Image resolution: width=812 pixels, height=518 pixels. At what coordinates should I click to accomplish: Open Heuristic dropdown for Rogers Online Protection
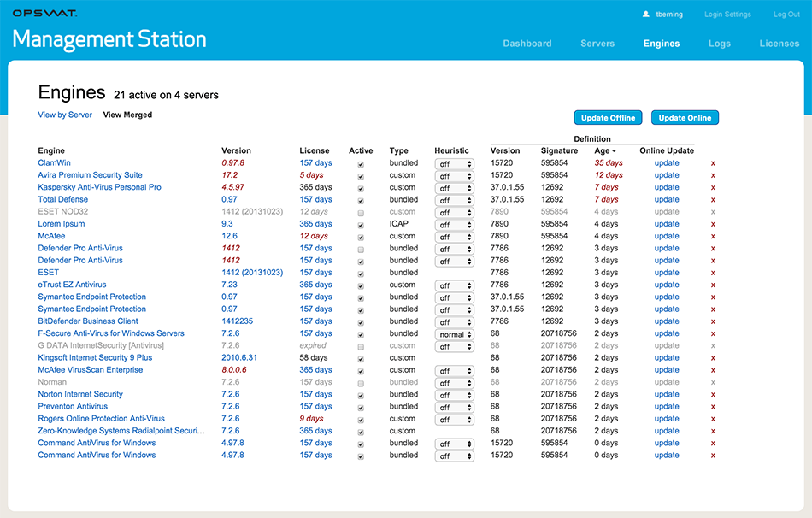454,420
